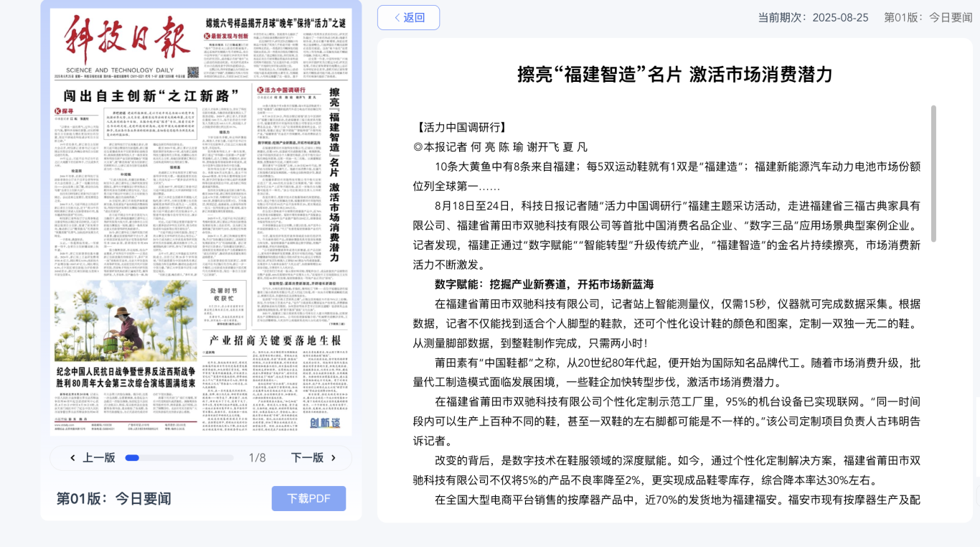Open the 纪念中国人民抗日战争 headline article
The height and width of the screenshot is (547, 980).
click(126, 378)
